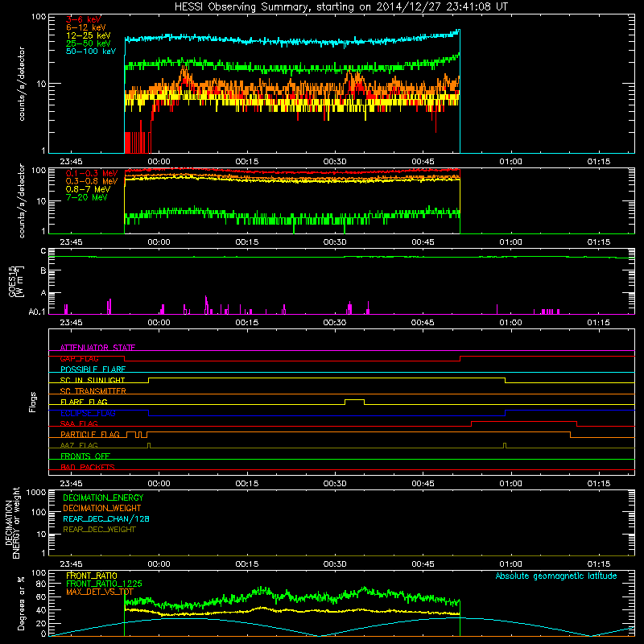Click 00:15 tick under the GOES15 panel
This screenshot has width=644, height=644.
247,323
